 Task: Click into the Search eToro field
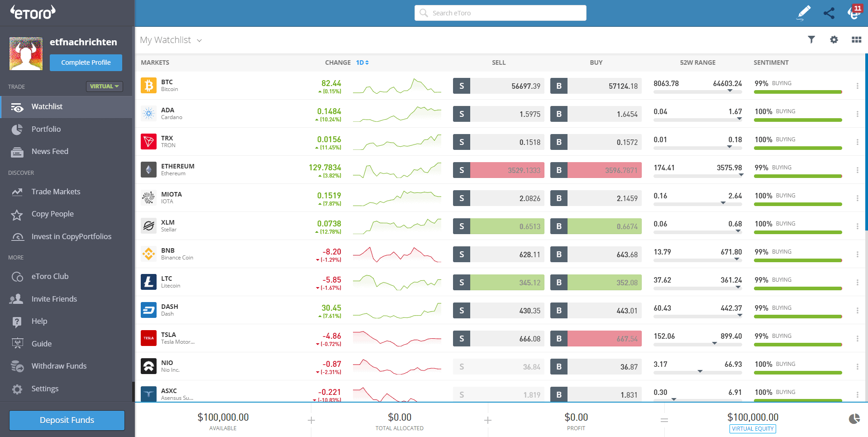[x=501, y=13]
